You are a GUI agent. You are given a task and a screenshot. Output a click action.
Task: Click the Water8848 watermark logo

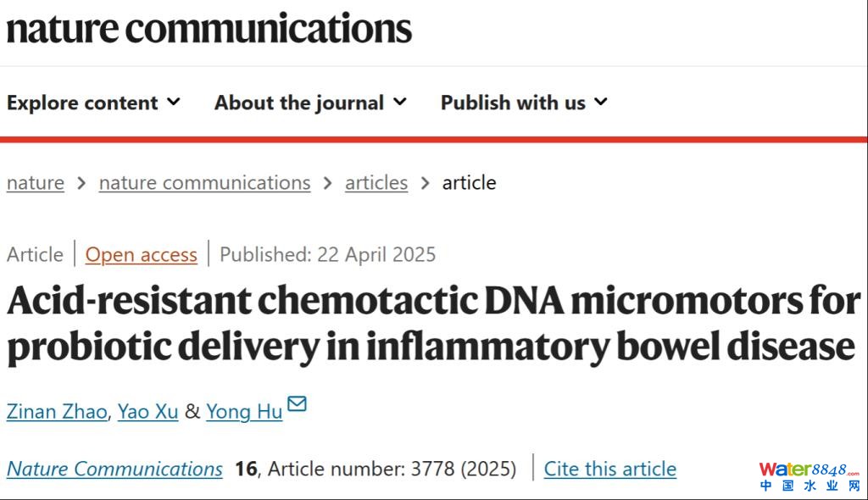[809, 476]
